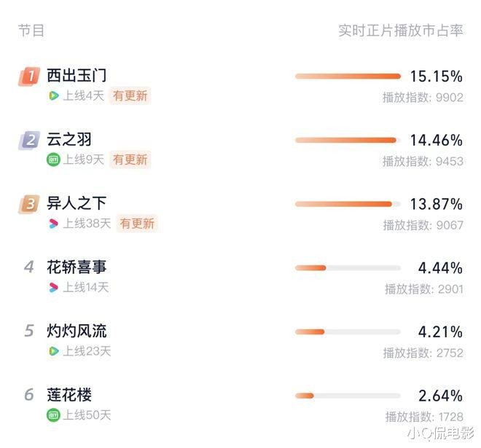The image size is (481, 448).
Task: Click the rank 1 orange badge icon
Action: (x=29, y=76)
